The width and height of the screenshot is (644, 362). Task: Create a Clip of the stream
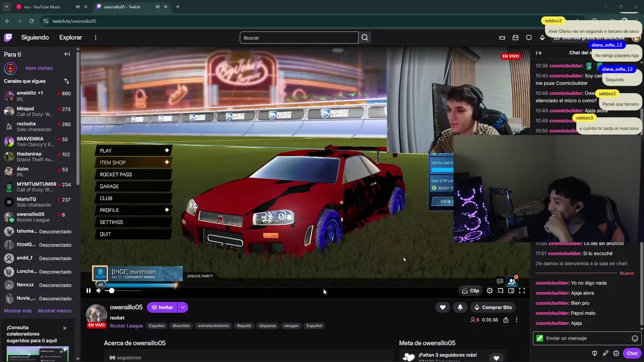471,291
